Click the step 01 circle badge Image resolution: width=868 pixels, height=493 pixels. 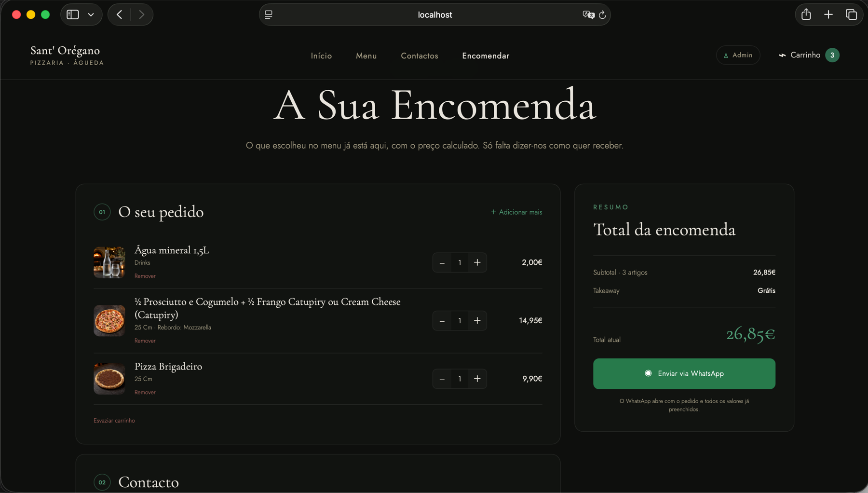102,212
